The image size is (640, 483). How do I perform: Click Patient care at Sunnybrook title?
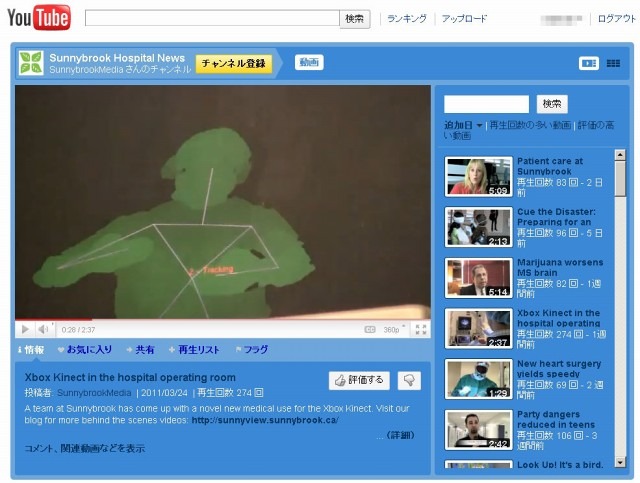[x=550, y=166]
